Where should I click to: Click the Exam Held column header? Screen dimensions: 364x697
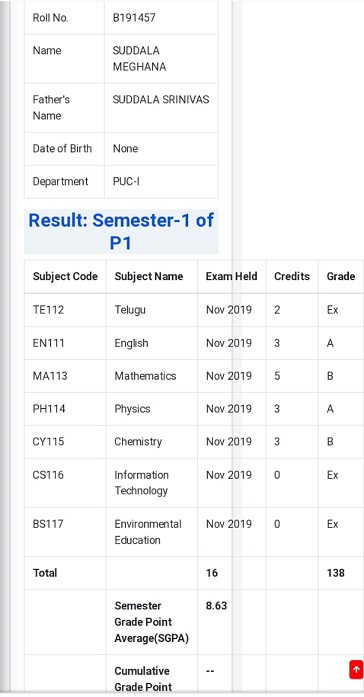232,276
